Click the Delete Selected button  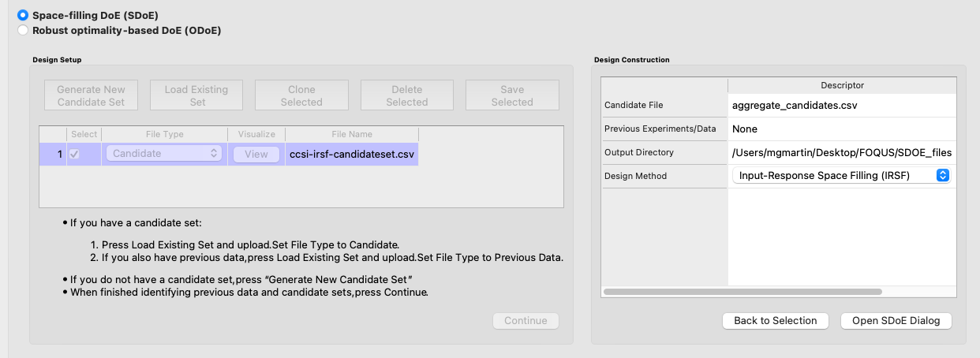point(407,95)
